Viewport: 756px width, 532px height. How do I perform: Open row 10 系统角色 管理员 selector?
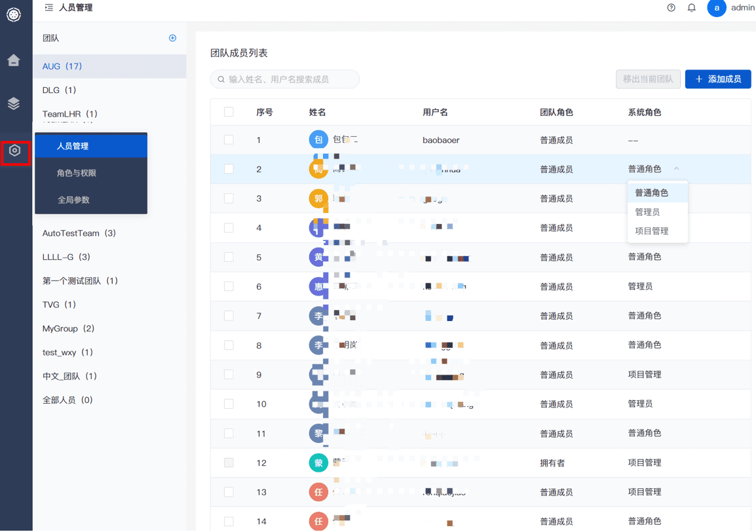640,404
